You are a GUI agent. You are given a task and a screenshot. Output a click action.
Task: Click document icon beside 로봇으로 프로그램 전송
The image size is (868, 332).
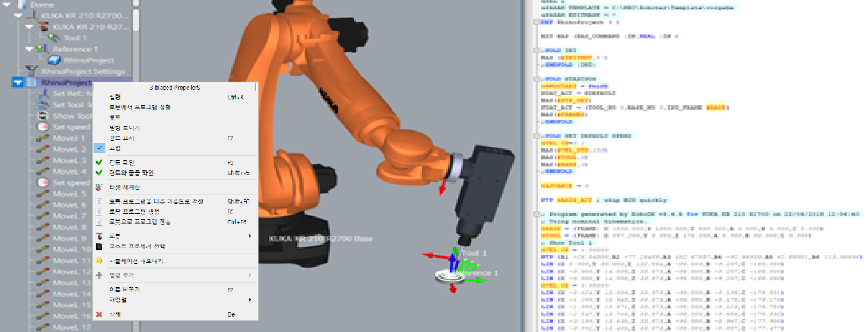click(x=99, y=221)
